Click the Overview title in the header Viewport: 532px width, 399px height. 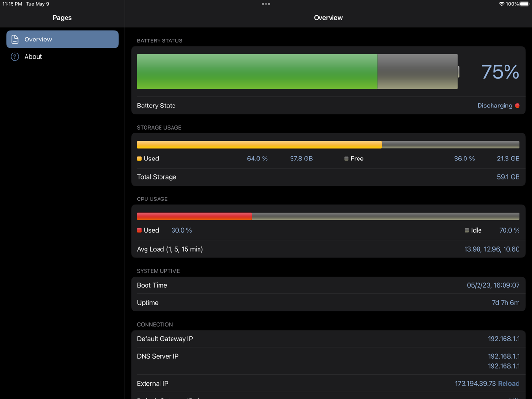[x=328, y=18]
